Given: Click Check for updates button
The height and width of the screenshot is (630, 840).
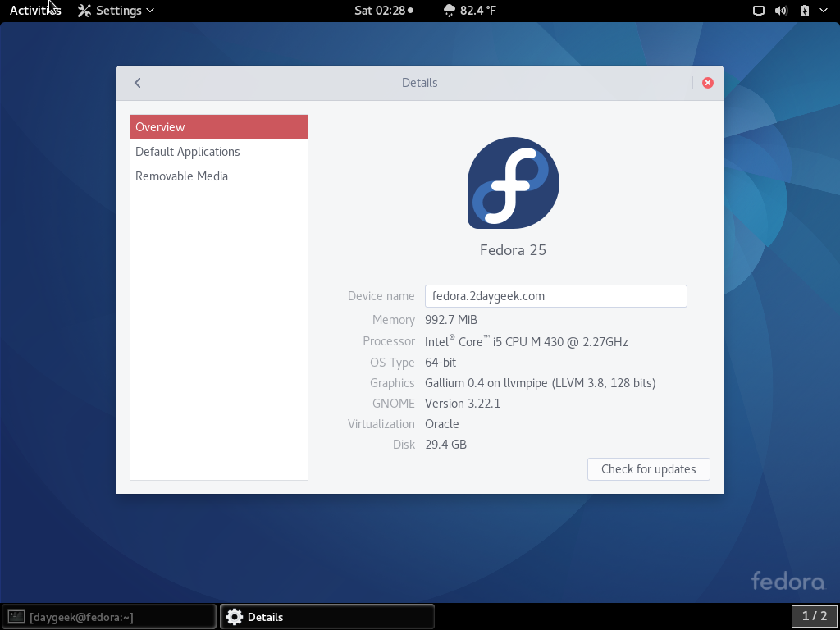Looking at the screenshot, I should tap(648, 469).
